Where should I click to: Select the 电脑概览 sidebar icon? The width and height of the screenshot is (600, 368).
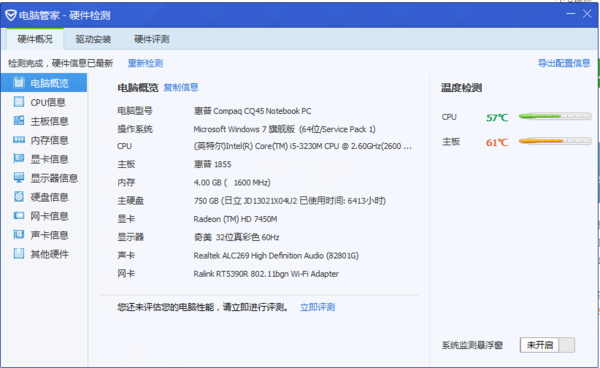pyautogui.click(x=19, y=83)
